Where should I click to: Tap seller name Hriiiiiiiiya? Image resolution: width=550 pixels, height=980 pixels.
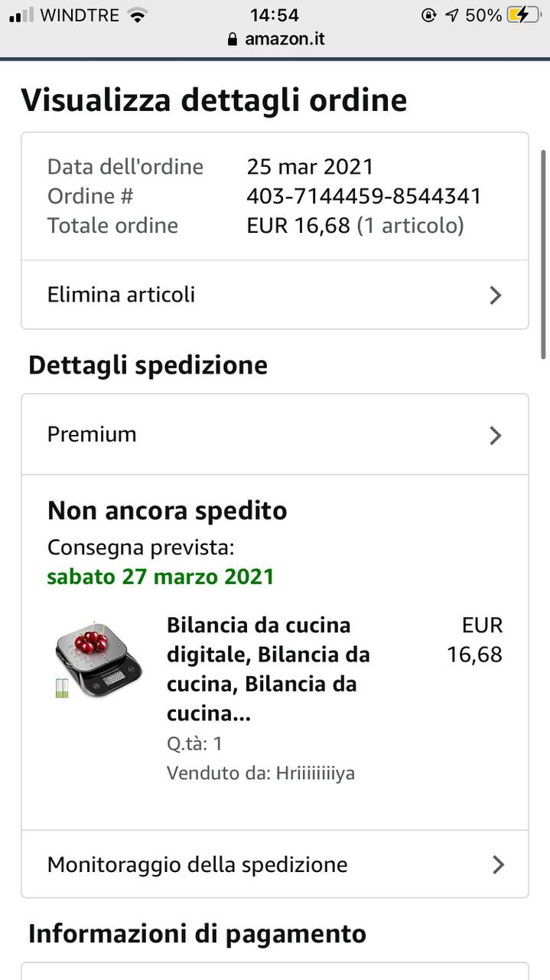316,773
